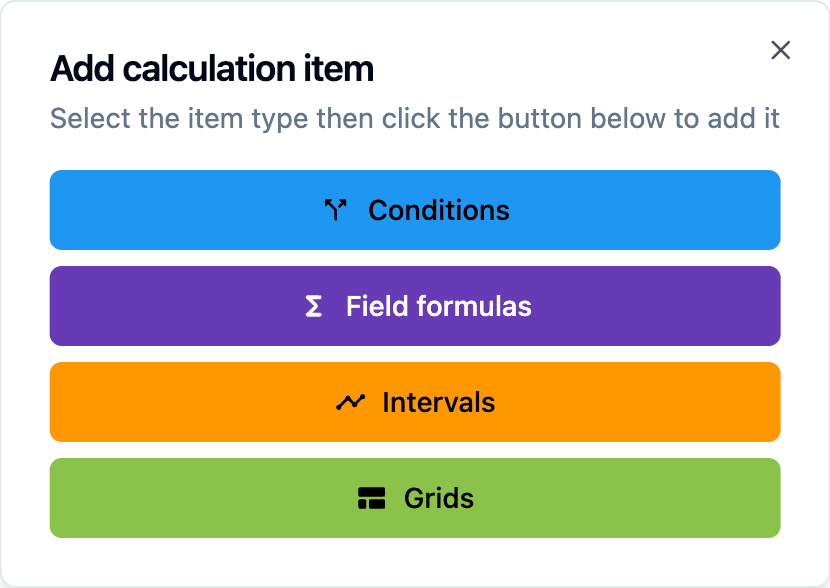Click the purple Field formulas button

(415, 306)
